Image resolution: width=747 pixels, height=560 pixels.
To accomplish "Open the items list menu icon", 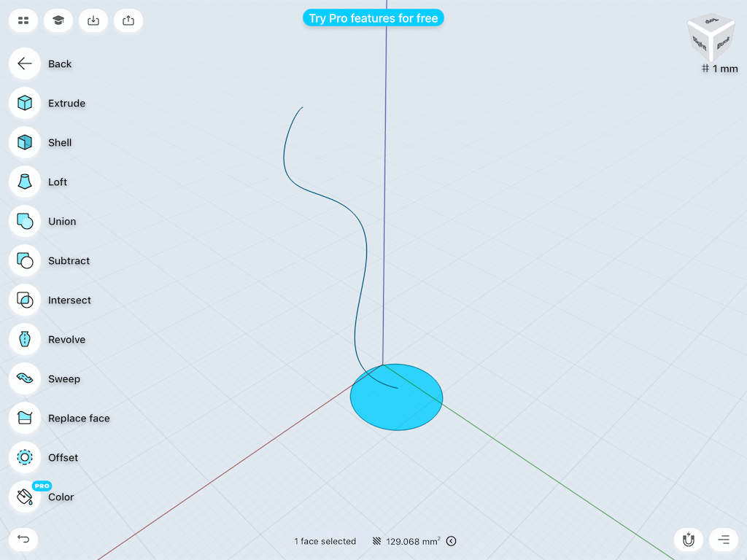I will (724, 540).
